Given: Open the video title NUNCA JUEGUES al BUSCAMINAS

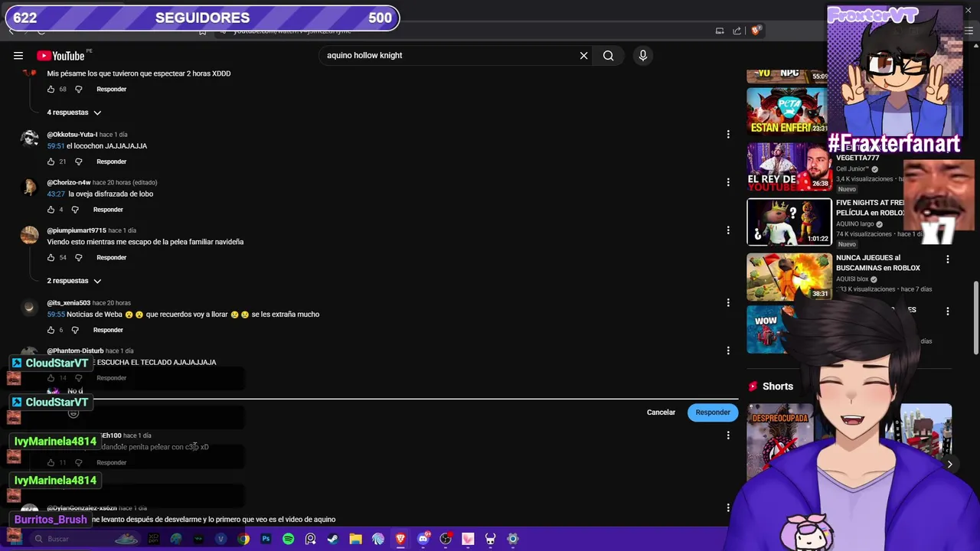Looking at the screenshot, I should tap(878, 263).
